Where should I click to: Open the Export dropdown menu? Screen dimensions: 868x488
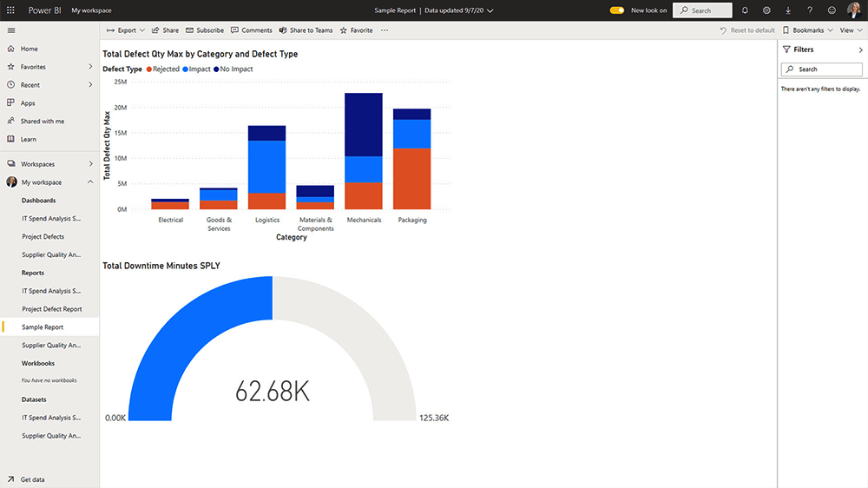click(126, 30)
